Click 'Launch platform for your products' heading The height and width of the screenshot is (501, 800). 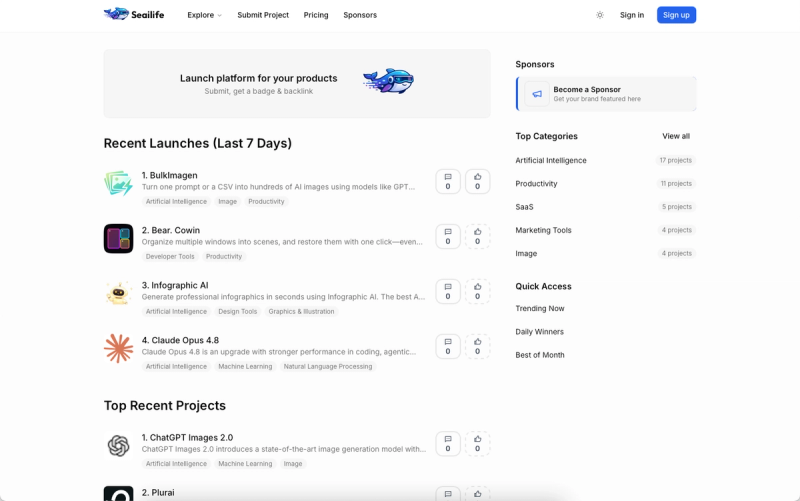(259, 78)
